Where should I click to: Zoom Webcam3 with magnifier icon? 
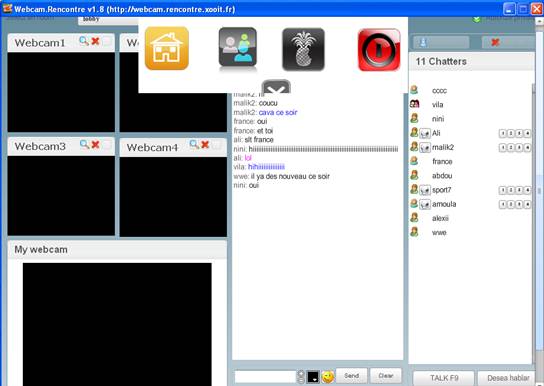pyautogui.click(x=84, y=144)
